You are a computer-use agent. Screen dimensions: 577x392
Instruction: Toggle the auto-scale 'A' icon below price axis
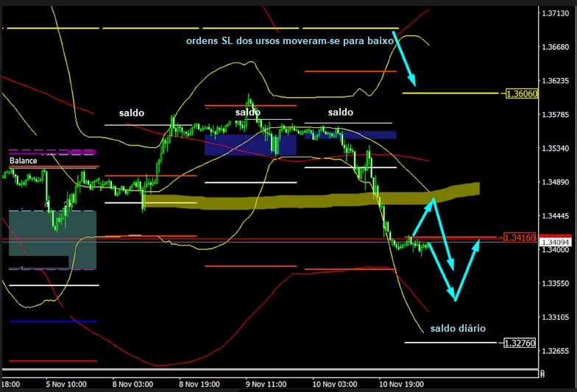click(x=542, y=374)
